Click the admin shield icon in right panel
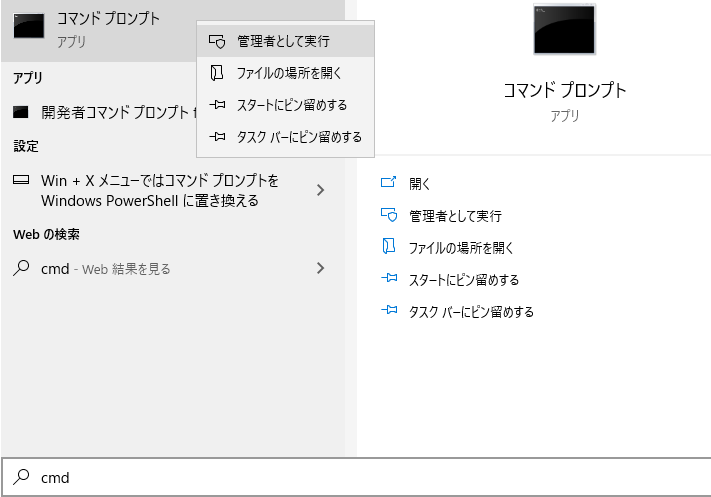Image resolution: width=711 pixels, height=497 pixels. (389, 214)
